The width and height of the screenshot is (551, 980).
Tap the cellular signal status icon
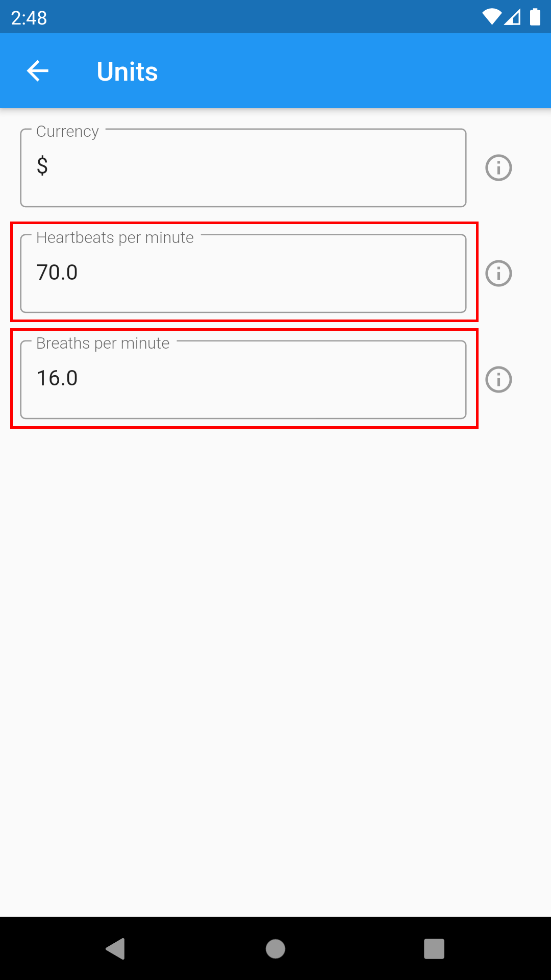(512, 17)
